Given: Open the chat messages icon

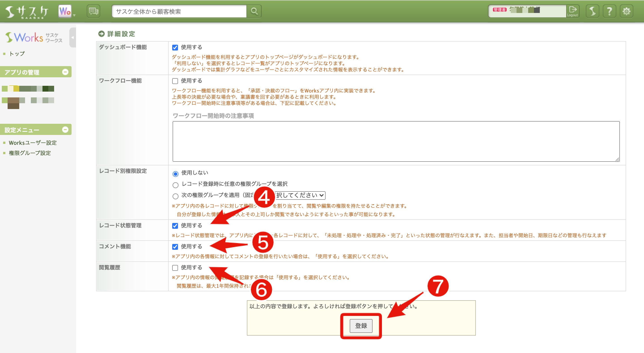Looking at the screenshot, I should [x=93, y=11].
